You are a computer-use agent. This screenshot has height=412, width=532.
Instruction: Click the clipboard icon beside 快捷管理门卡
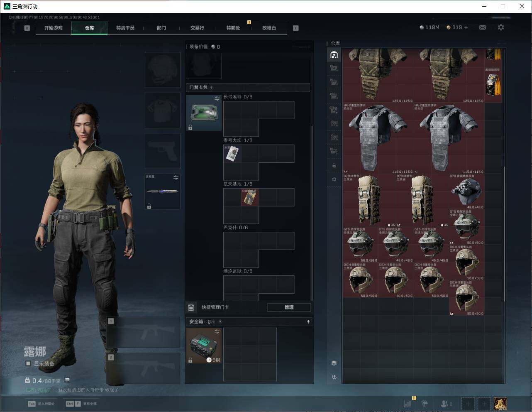(191, 307)
